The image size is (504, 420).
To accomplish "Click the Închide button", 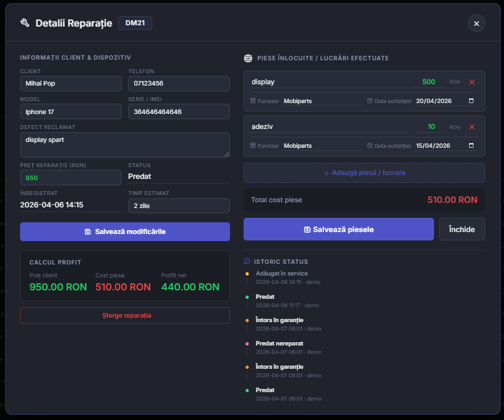I will point(462,229).
